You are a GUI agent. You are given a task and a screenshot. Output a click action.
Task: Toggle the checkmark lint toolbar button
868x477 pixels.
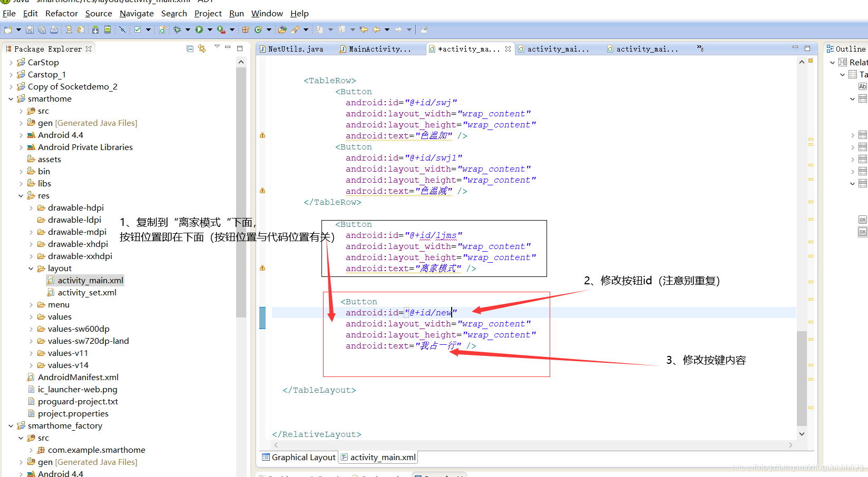pos(138,29)
